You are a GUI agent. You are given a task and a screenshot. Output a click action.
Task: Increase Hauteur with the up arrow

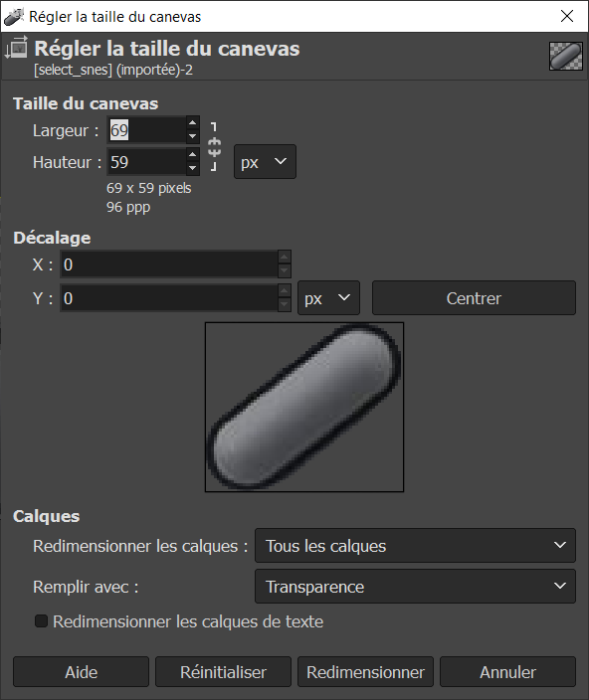tap(192, 155)
